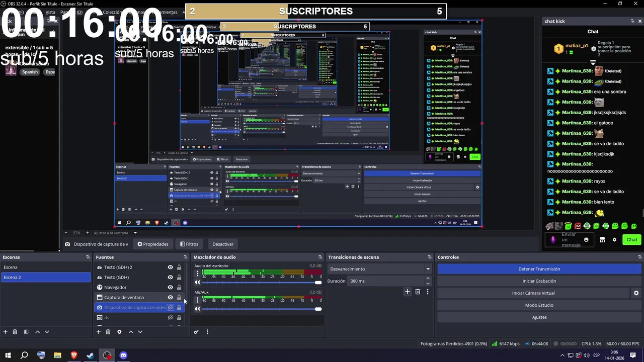Move scene down in Escenas toolbar
Viewport: 644px width, 362px height.
(47, 332)
